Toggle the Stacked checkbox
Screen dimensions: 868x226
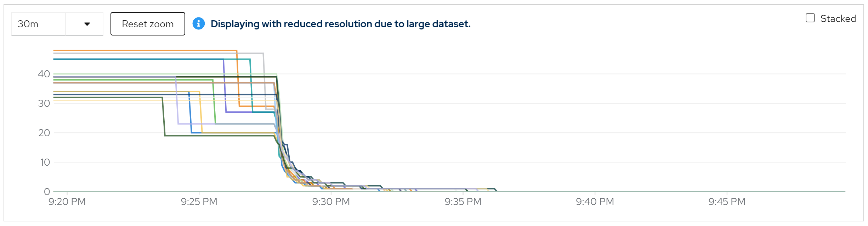810,18
